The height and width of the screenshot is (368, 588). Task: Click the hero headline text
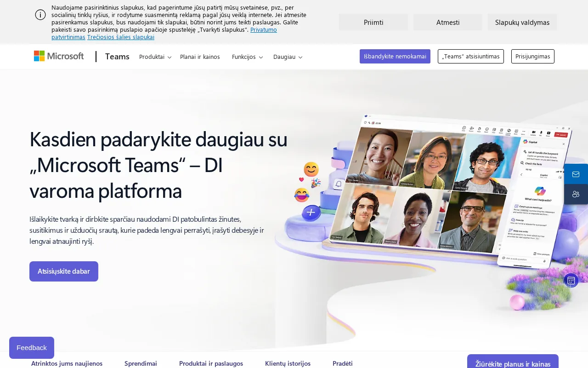pos(158,165)
